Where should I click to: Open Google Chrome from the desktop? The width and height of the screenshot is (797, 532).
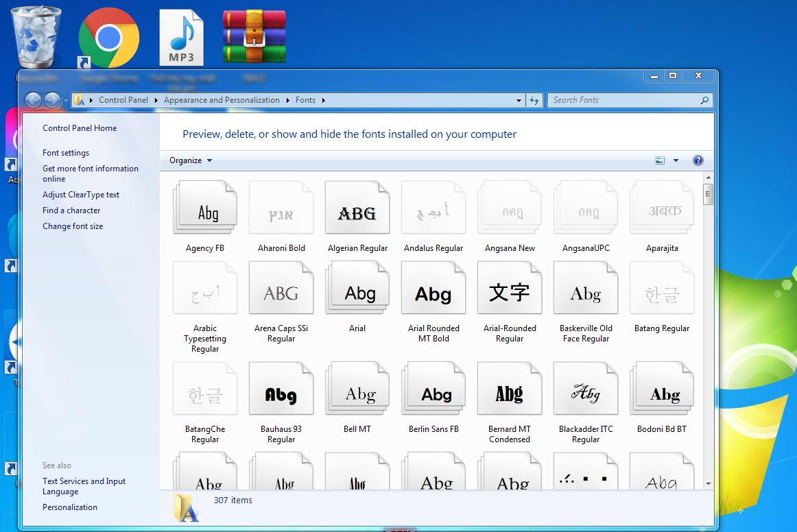point(108,38)
